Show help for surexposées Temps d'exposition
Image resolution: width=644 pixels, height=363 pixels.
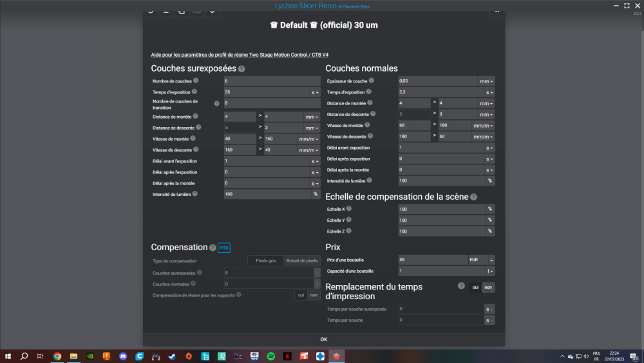coord(194,92)
